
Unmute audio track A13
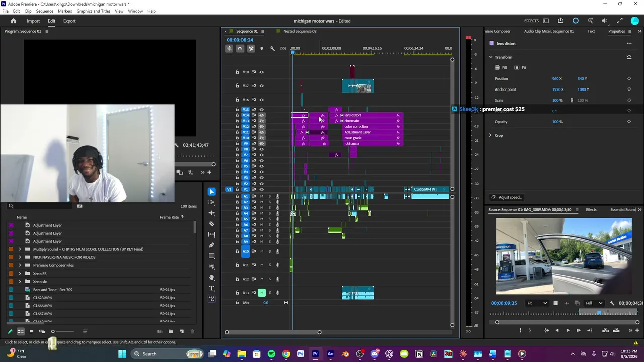click(x=261, y=293)
